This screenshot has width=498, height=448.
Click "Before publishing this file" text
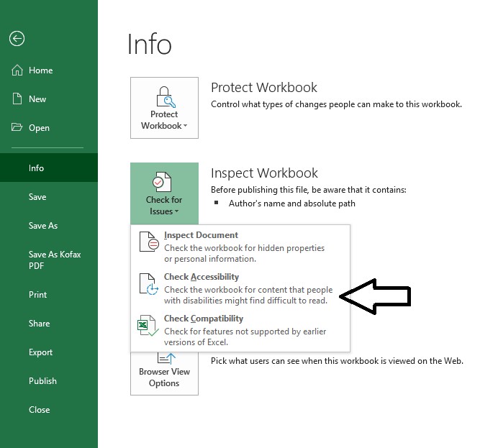coord(309,190)
